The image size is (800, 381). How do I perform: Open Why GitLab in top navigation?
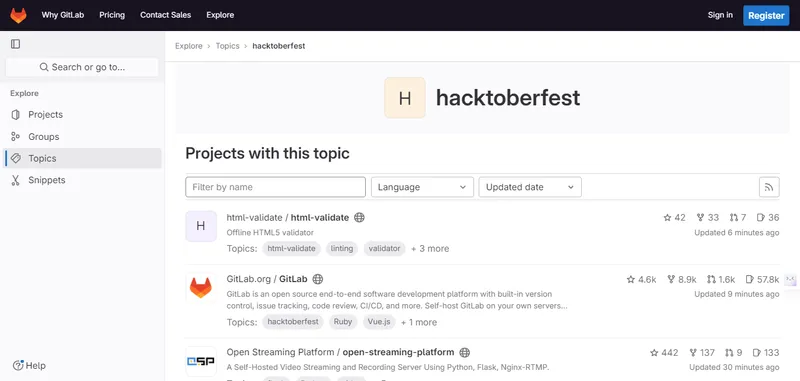tap(63, 15)
